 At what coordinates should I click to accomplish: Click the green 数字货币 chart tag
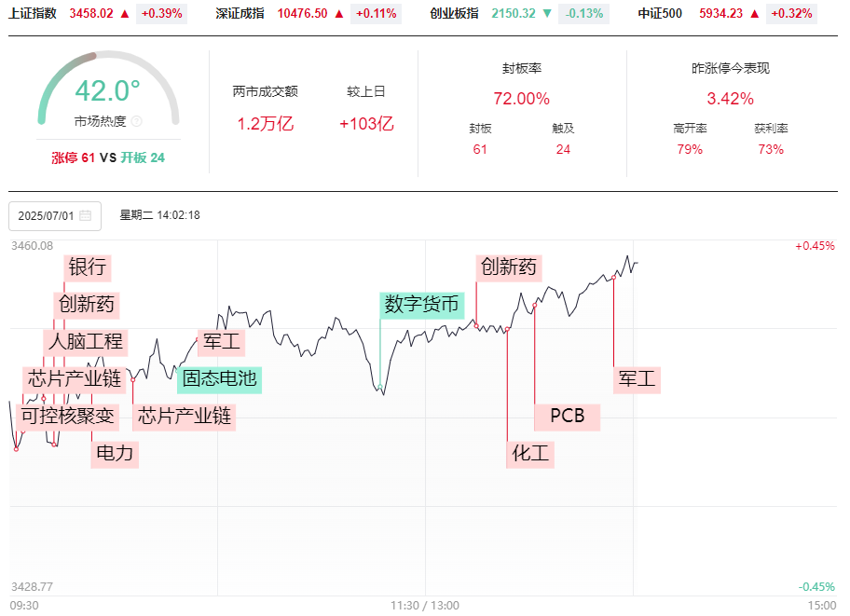coord(422,305)
